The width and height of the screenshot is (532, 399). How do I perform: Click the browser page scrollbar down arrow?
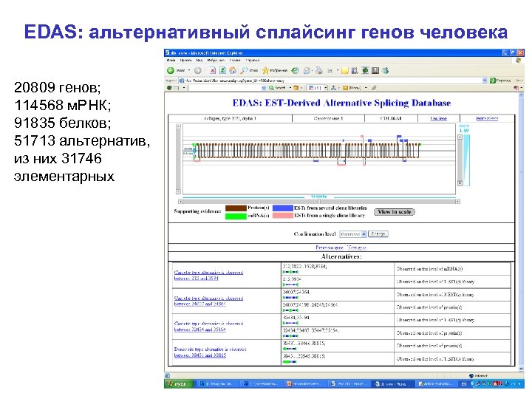pyautogui.click(x=522, y=369)
